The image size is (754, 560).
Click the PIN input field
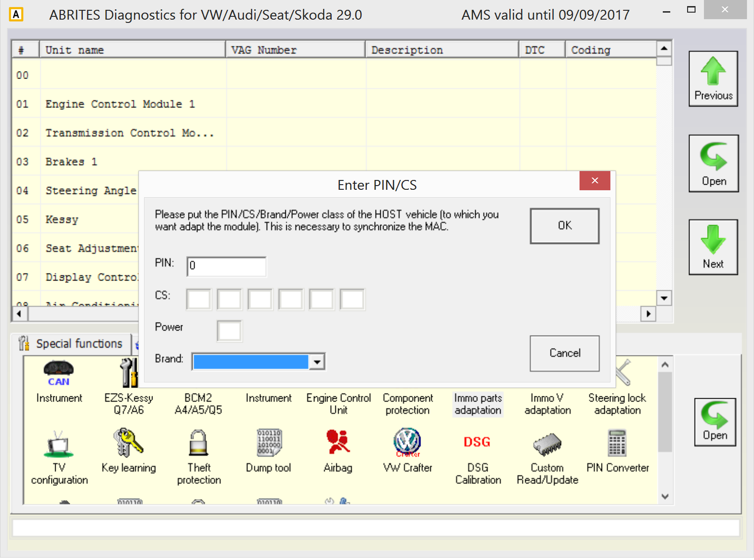point(226,266)
